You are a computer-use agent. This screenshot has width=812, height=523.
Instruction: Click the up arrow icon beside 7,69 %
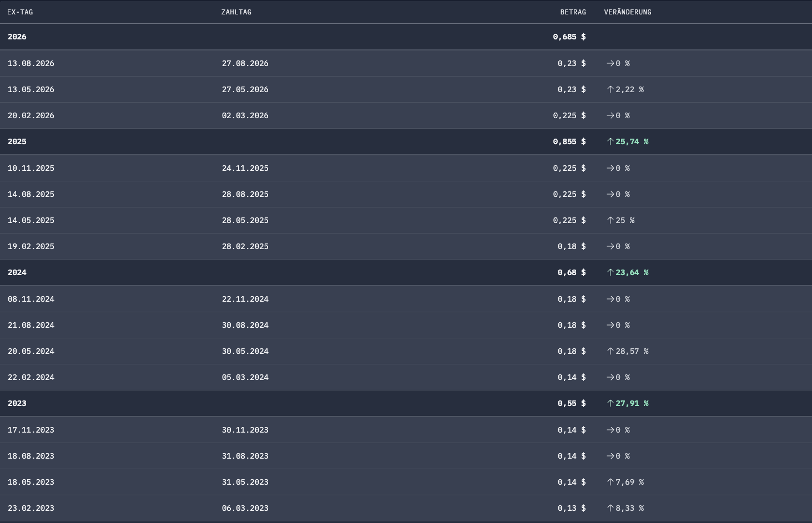pos(610,482)
